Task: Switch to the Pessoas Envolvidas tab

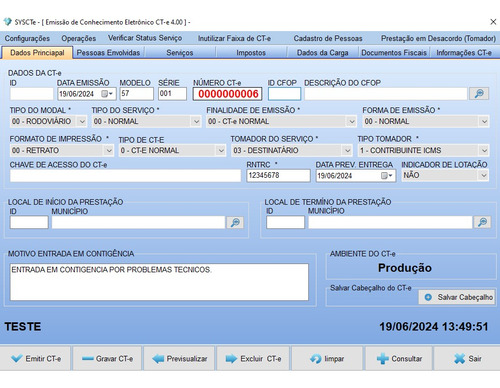Action: 108,53
